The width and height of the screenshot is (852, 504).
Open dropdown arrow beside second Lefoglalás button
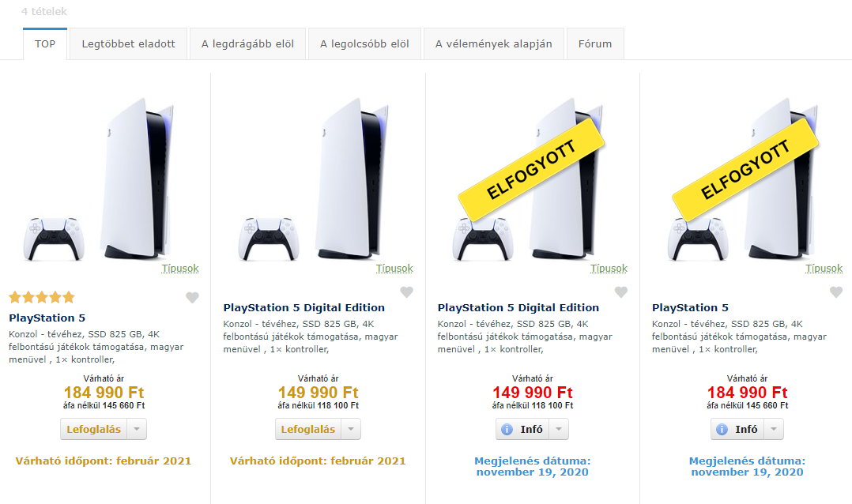coord(352,430)
